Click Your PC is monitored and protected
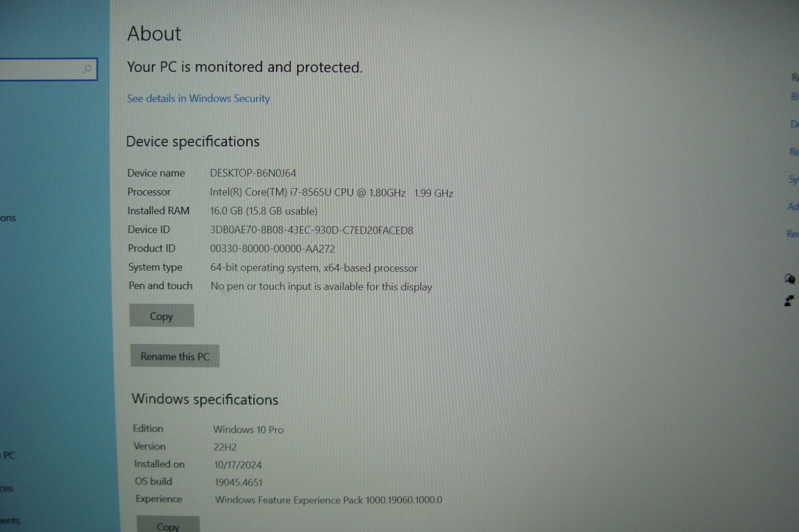 tap(245, 67)
